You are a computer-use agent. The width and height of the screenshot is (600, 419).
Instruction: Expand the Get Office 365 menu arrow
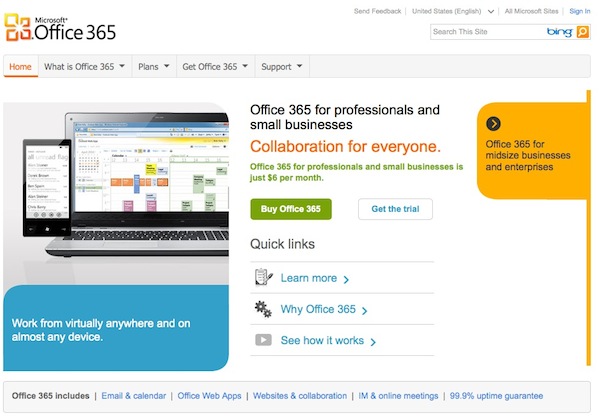pos(245,66)
